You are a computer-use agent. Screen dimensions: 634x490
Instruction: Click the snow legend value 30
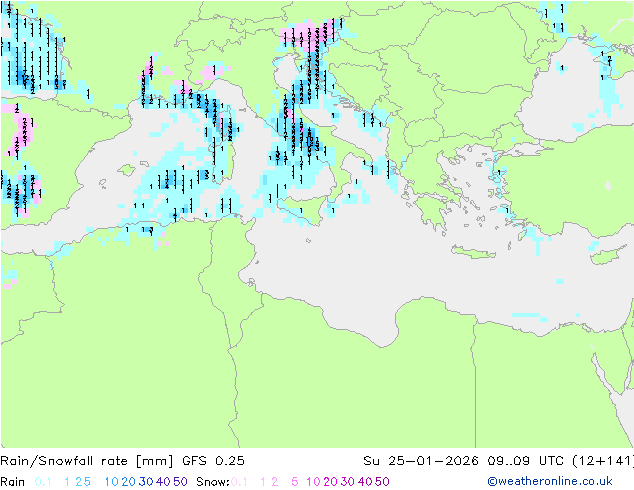(348, 482)
